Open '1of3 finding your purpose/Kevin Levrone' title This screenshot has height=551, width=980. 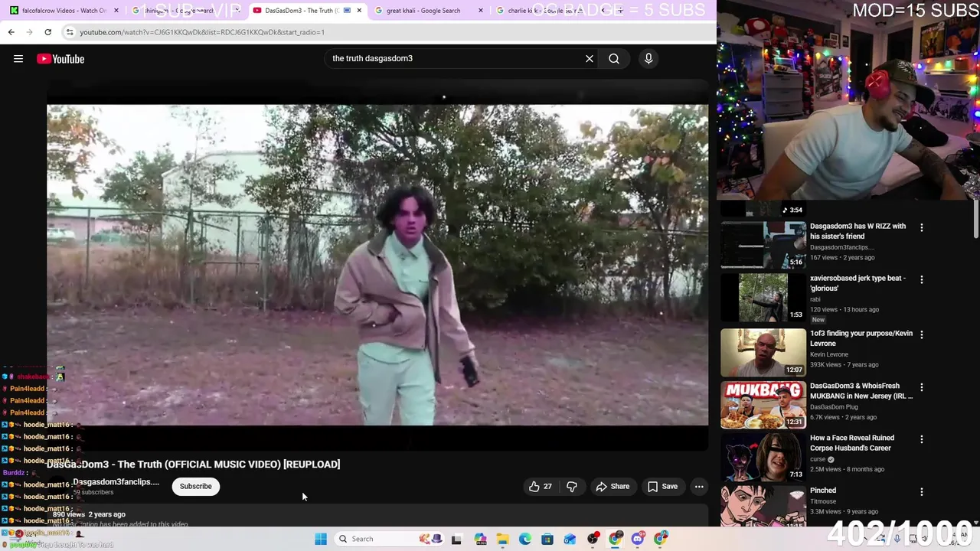point(861,338)
